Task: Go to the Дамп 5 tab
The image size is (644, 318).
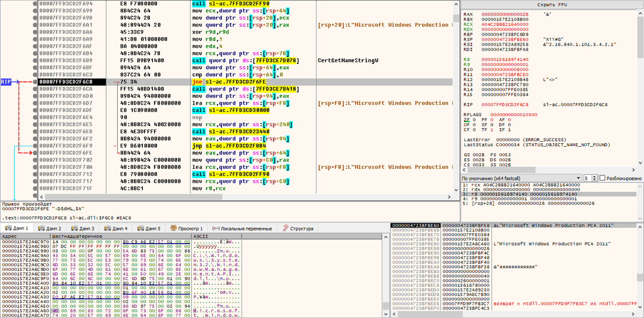Action: 148,228
